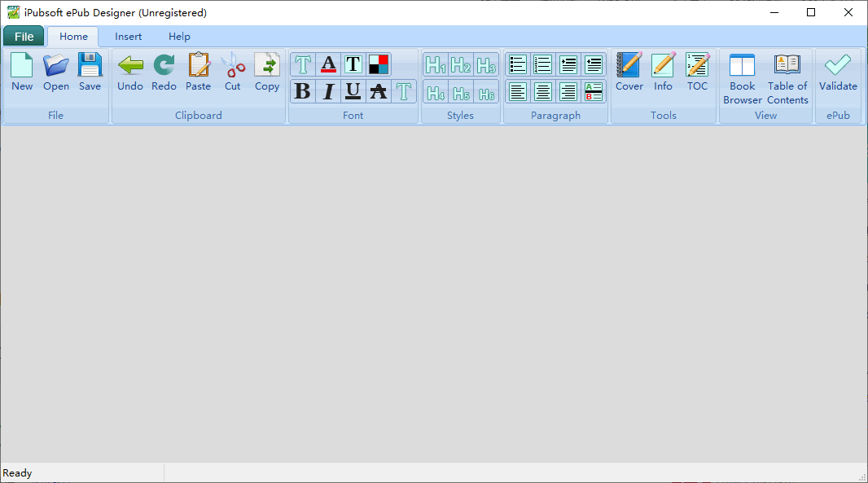Image resolution: width=868 pixels, height=483 pixels.
Task: Maximize the ePub Designer window
Action: (x=811, y=12)
